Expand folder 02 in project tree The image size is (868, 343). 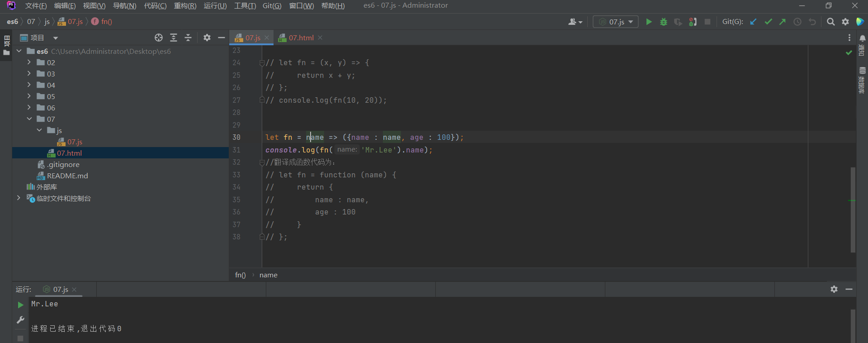29,62
